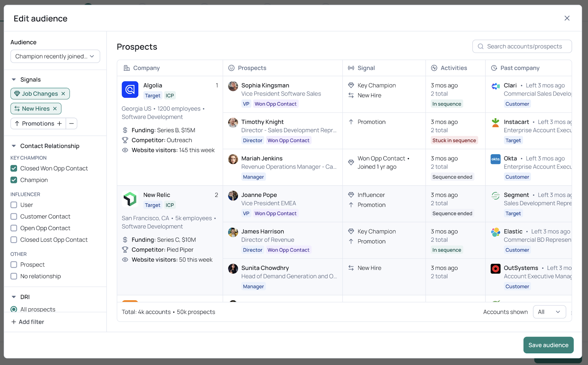The image size is (588, 365).
Task: Open the Champion recently joined audience dropdown
Action: point(55,56)
